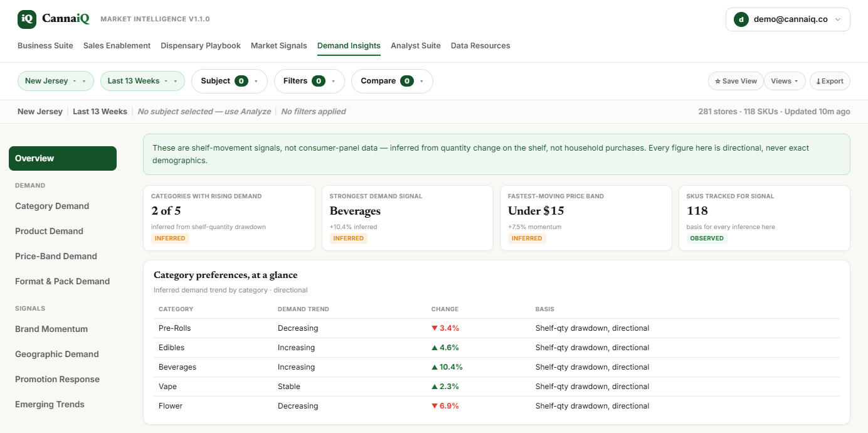Expand the Compare dropdown
This screenshot has width=868, height=433.
(x=392, y=81)
